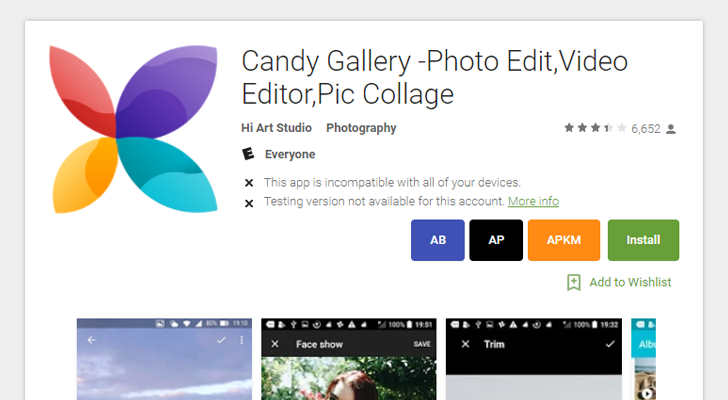Image resolution: width=728 pixels, height=400 pixels.
Task: Click the X icon beside the testing version message
Action: pyautogui.click(x=249, y=202)
